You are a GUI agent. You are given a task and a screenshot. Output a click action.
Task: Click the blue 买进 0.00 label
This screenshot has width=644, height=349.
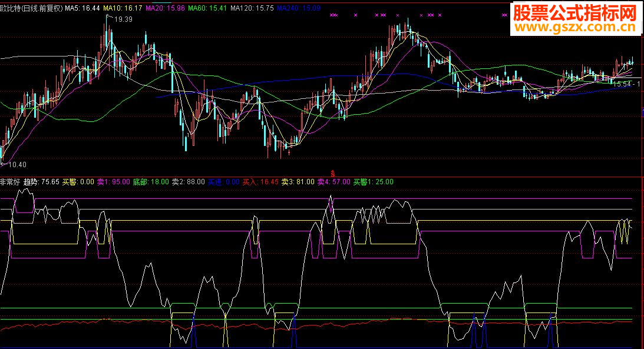pyautogui.click(x=223, y=182)
